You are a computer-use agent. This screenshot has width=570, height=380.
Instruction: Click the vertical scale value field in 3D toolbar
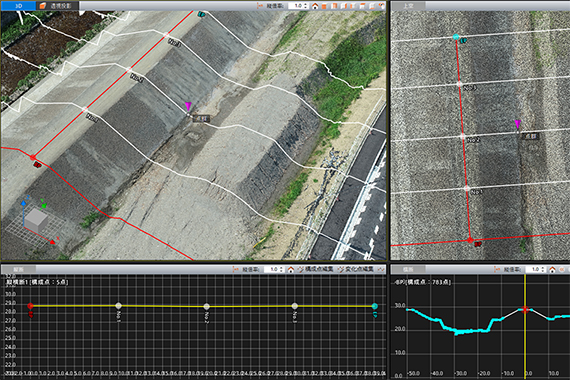[x=296, y=6]
